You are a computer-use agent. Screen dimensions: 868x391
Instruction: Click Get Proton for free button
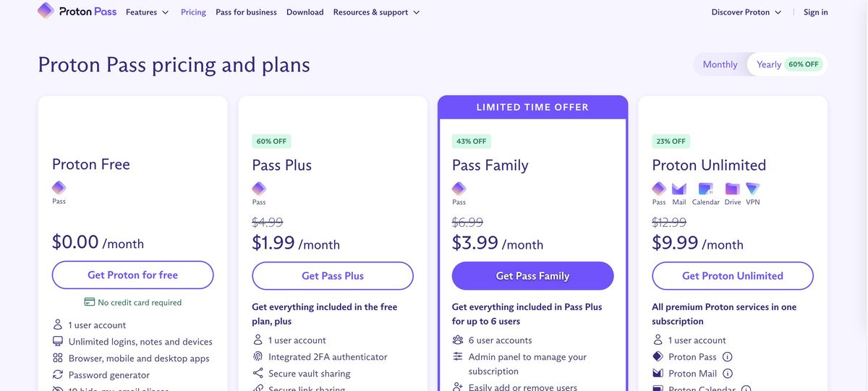tap(132, 275)
